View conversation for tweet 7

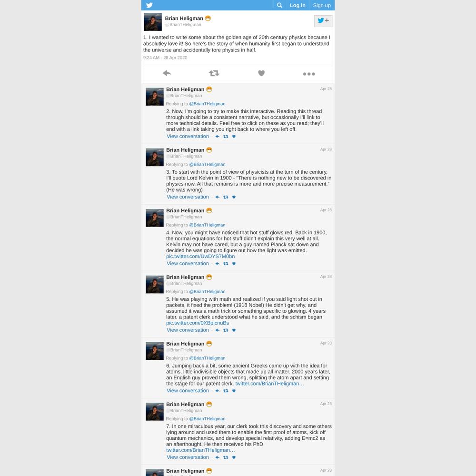point(188,457)
